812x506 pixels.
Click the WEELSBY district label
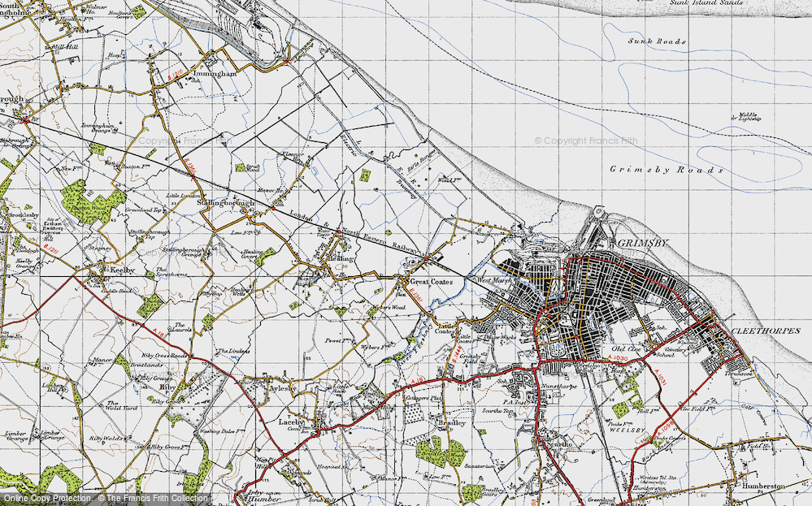(627, 430)
